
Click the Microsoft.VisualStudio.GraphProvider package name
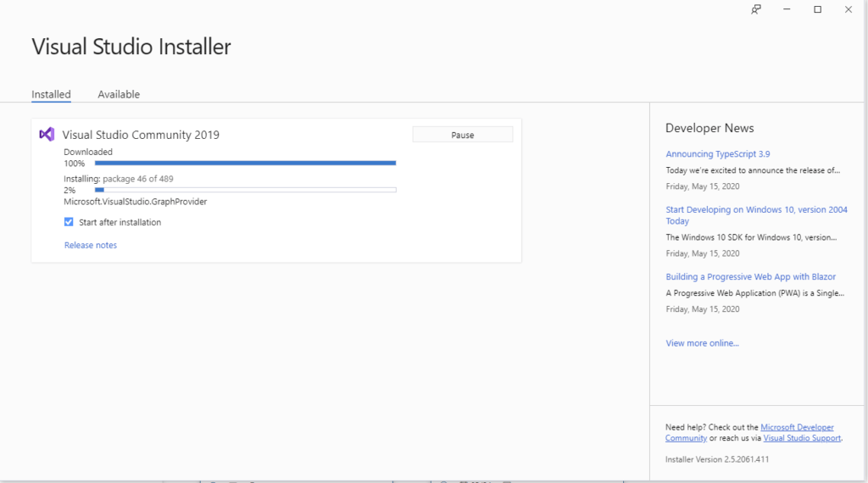[x=135, y=202]
